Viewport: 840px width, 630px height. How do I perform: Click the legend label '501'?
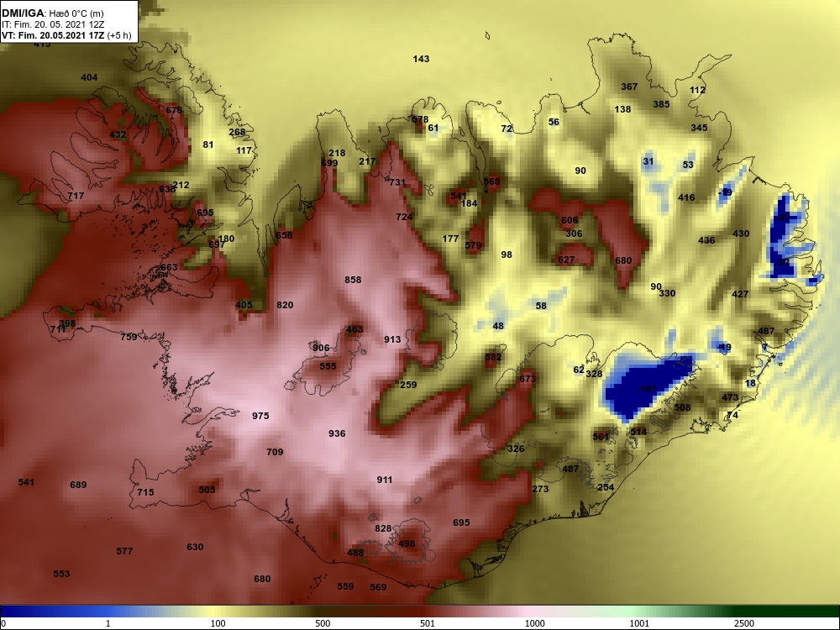pyautogui.click(x=428, y=623)
